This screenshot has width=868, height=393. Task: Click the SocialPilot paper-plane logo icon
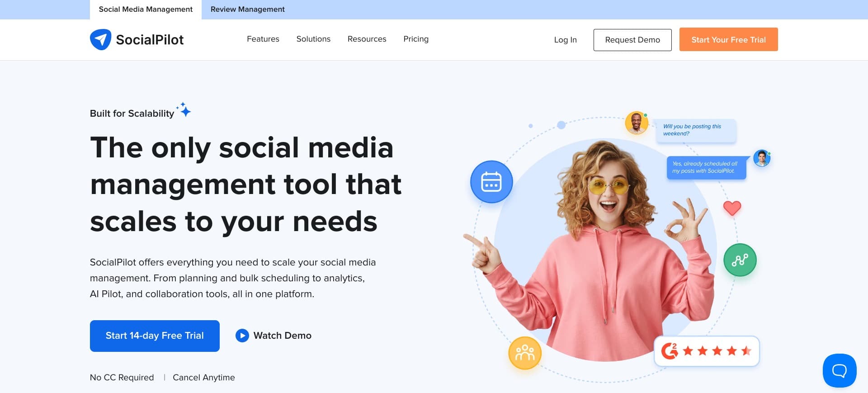click(x=100, y=39)
